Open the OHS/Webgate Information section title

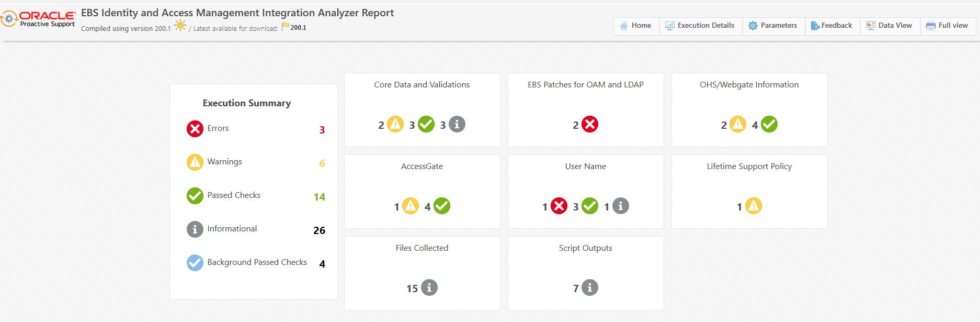(x=749, y=85)
